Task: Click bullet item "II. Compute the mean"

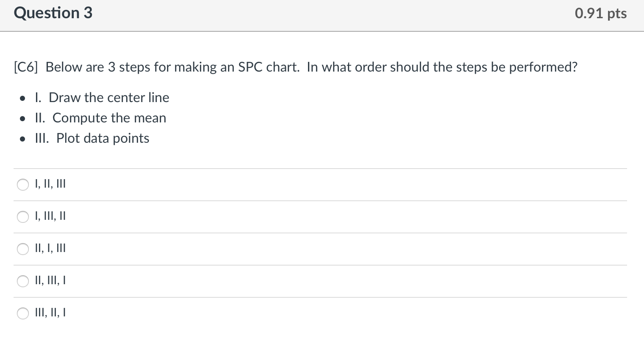Action: (x=100, y=118)
